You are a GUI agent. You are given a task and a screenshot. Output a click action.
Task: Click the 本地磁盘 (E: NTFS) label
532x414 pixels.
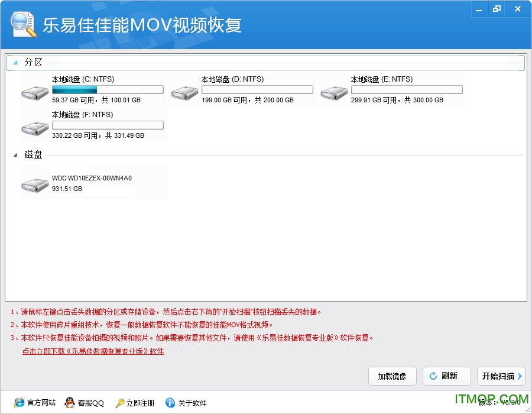click(x=382, y=79)
